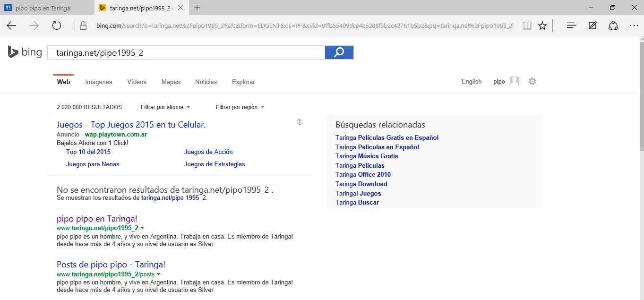Add page to favorites with star icon

(x=542, y=26)
